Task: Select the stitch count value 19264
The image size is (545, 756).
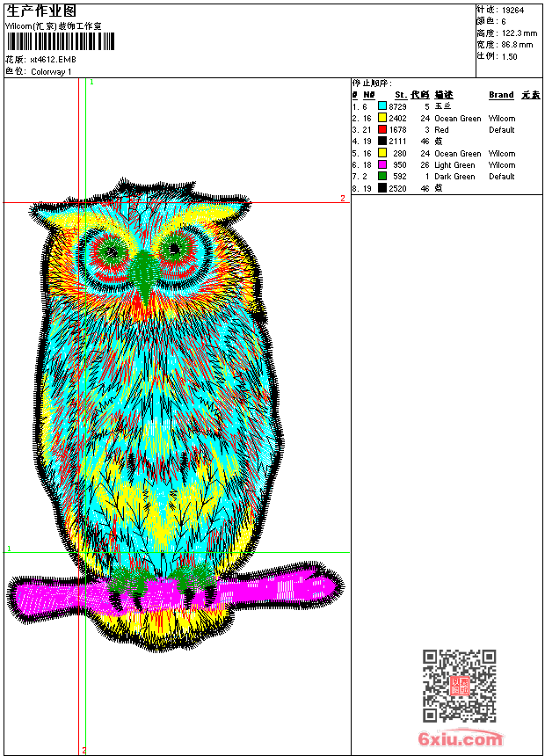Action: [513, 11]
